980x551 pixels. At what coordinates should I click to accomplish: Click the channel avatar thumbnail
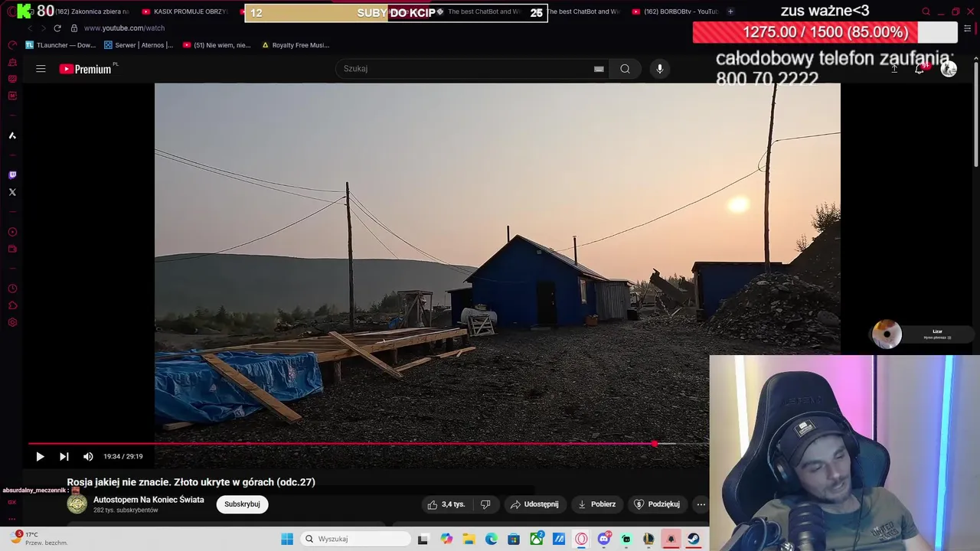77,504
